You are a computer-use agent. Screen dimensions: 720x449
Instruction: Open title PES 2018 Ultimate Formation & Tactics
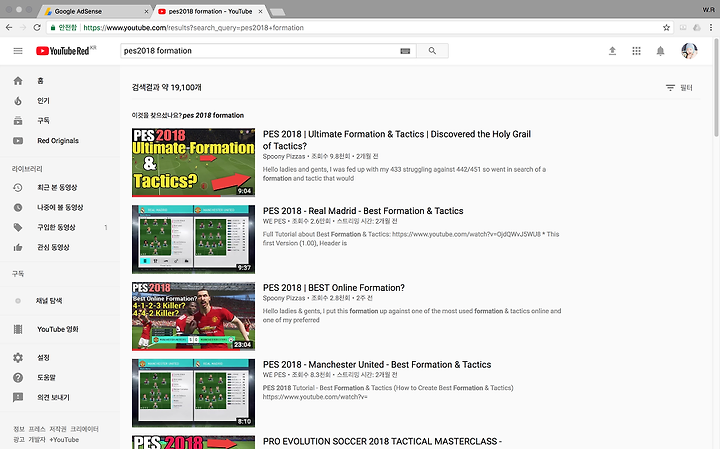[397, 140]
